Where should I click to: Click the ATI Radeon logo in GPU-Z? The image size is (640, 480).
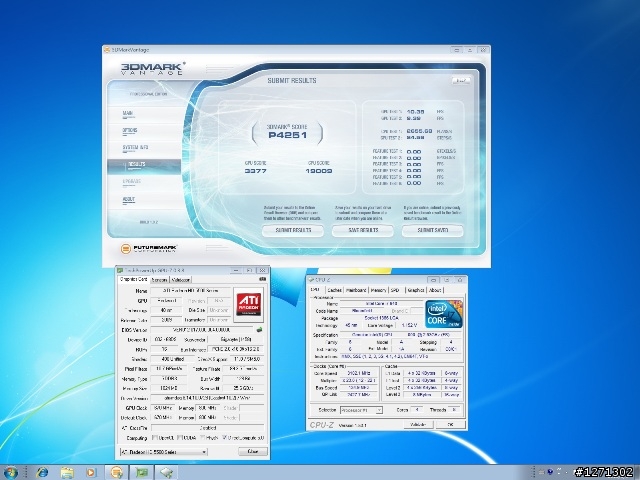pyautogui.click(x=249, y=304)
